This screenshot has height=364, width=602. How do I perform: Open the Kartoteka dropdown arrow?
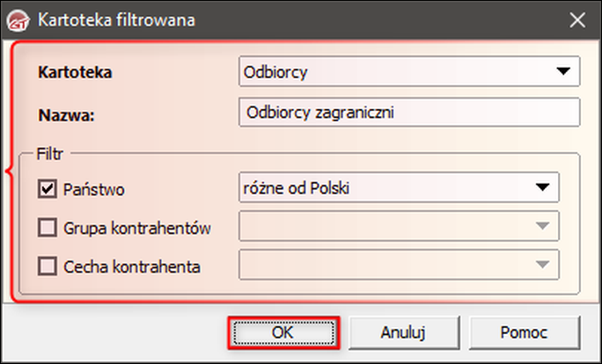563,72
